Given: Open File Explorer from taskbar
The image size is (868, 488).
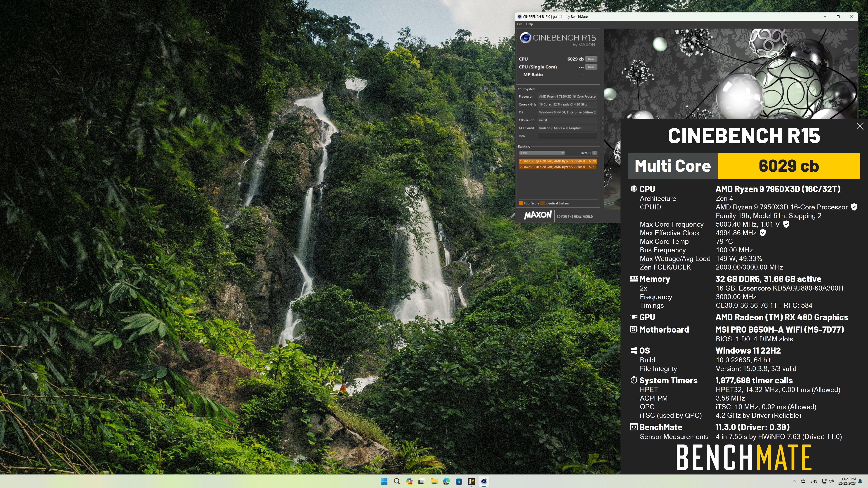Looking at the screenshot, I should click(434, 481).
